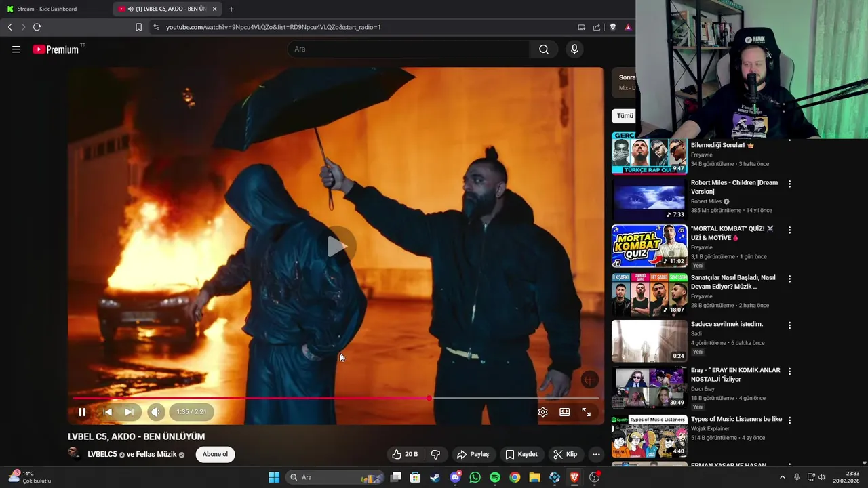Open the YouTube hamburger guide menu
This screenshot has width=868, height=488.
tap(16, 49)
